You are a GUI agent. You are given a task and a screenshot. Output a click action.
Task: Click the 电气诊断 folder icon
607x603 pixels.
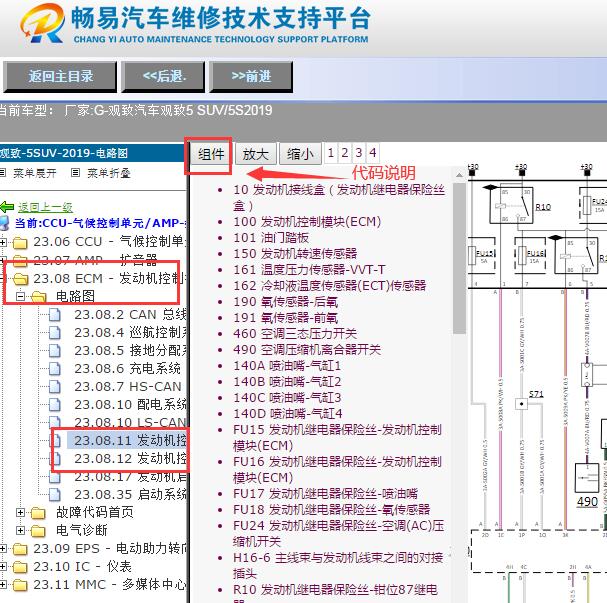38,531
